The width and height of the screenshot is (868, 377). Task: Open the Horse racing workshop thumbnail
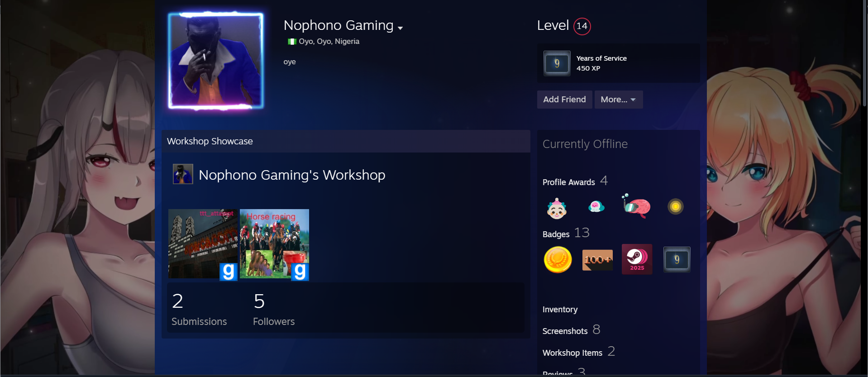(x=274, y=244)
